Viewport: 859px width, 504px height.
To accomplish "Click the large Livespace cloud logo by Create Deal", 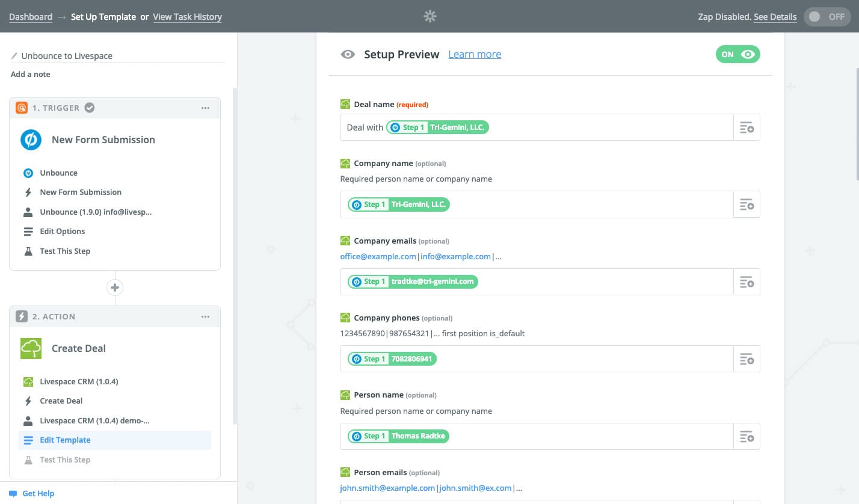I will coord(31,348).
